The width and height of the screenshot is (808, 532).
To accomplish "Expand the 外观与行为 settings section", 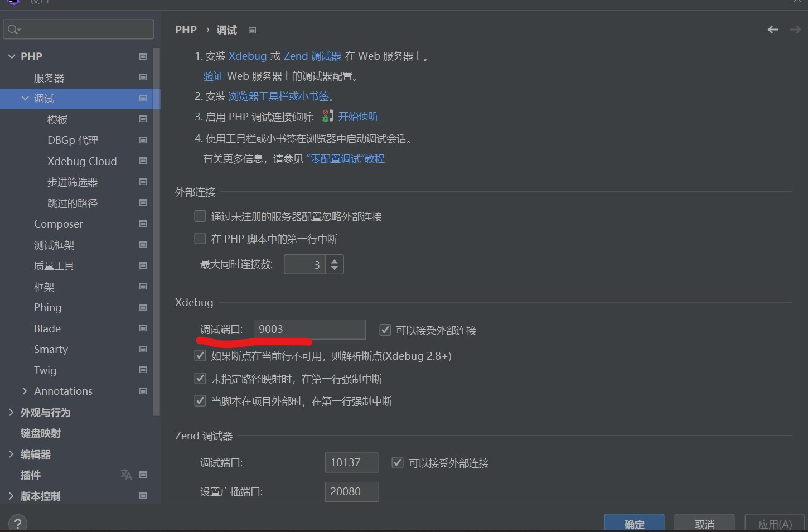I will pos(11,412).
